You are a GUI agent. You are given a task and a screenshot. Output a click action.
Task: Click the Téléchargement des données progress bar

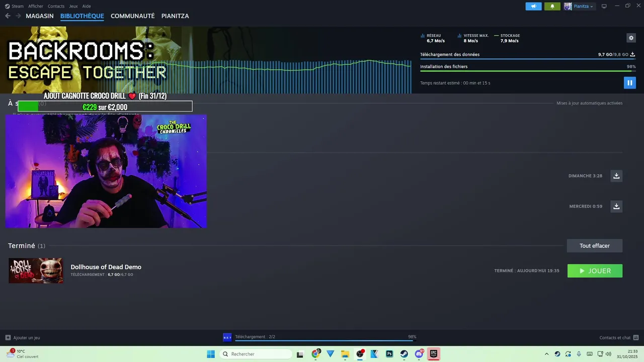(x=528, y=59)
